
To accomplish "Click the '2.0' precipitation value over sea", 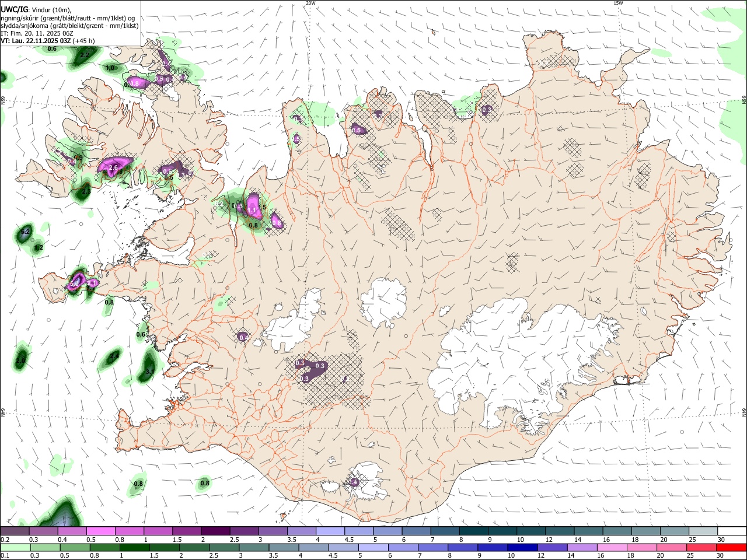I will [21, 361].
